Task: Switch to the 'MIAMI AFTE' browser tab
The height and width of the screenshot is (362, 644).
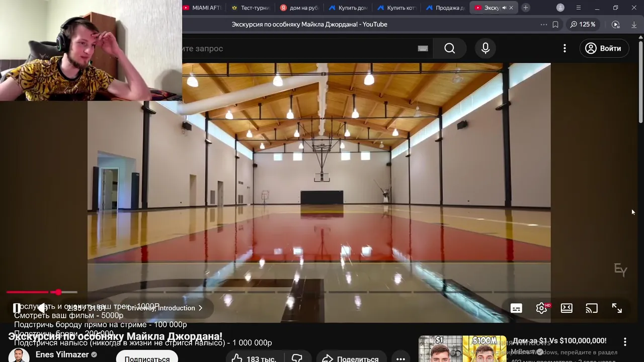Action: pyautogui.click(x=202, y=8)
